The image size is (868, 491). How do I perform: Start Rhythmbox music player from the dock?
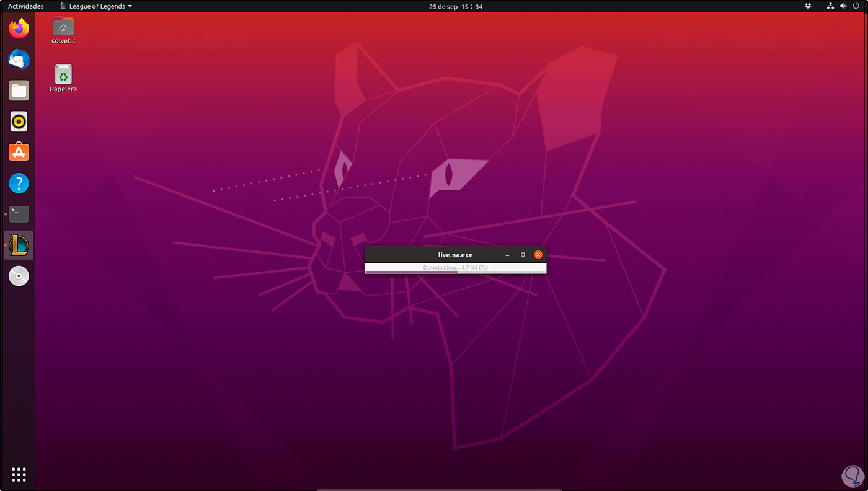(x=19, y=122)
